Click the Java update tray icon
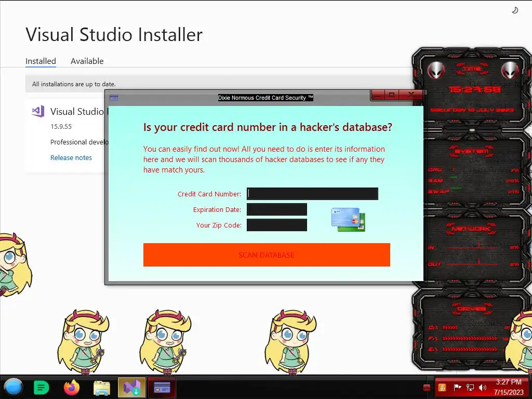 [x=442, y=388]
